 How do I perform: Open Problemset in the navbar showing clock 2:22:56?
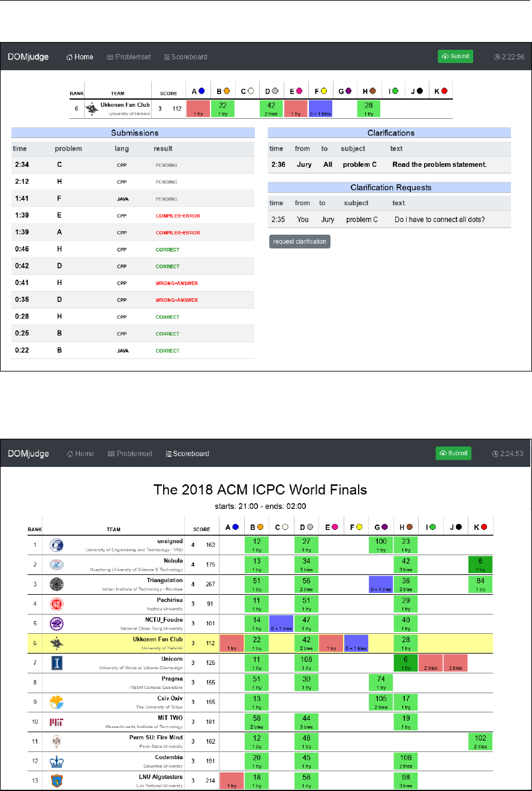[129, 57]
